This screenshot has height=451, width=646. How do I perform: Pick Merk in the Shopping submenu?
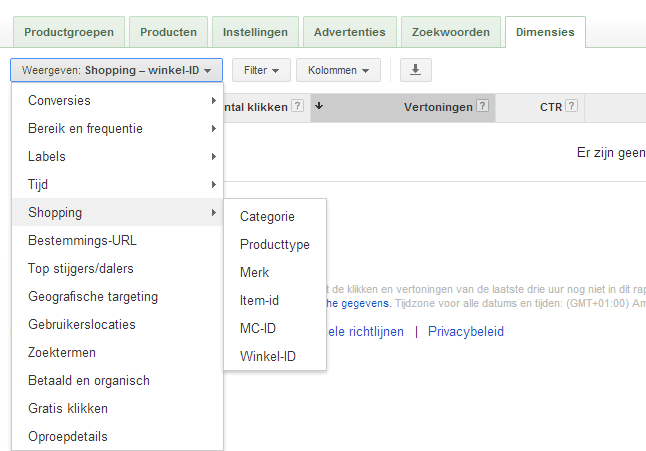click(275, 273)
